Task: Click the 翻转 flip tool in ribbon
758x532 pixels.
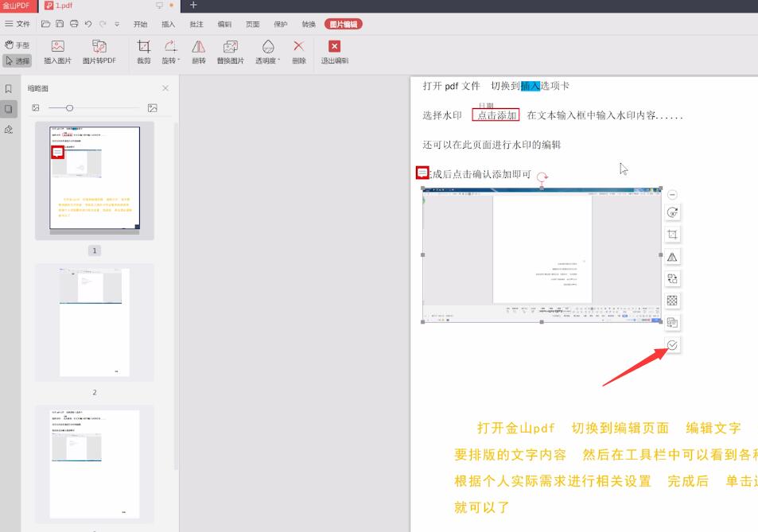Action: pyautogui.click(x=199, y=52)
